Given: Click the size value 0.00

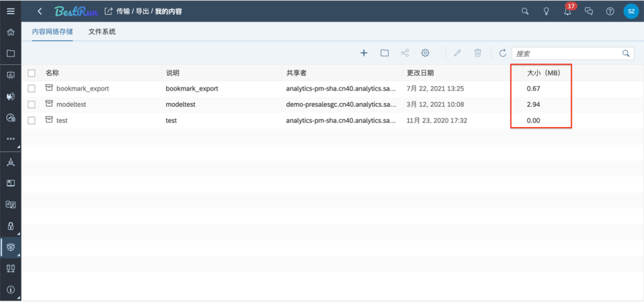Looking at the screenshot, I should [x=533, y=121].
